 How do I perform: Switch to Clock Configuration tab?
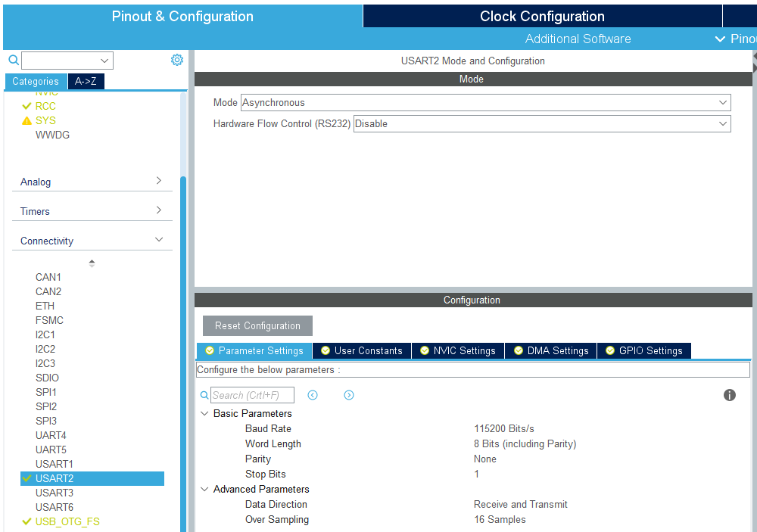(x=542, y=17)
